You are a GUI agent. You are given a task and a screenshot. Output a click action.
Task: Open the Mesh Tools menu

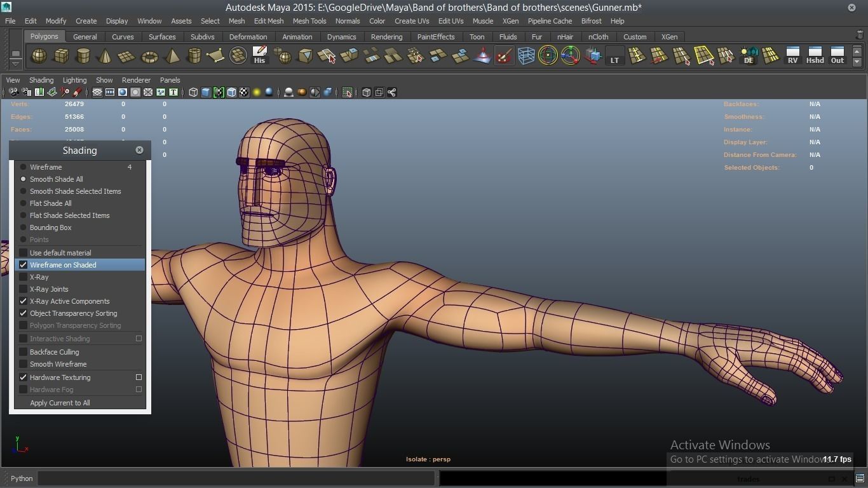click(309, 21)
